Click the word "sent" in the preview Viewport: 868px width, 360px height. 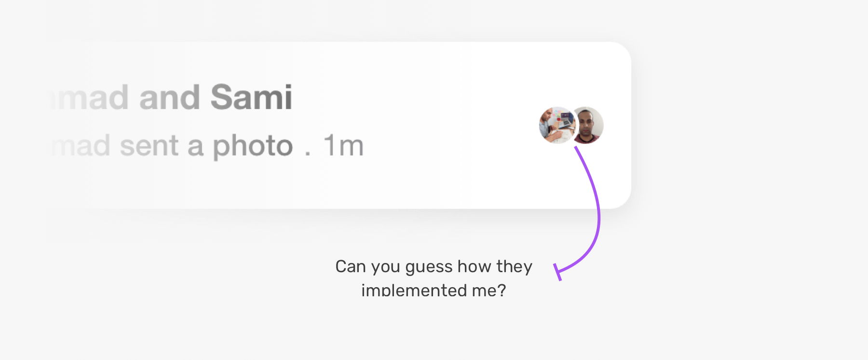click(x=149, y=146)
